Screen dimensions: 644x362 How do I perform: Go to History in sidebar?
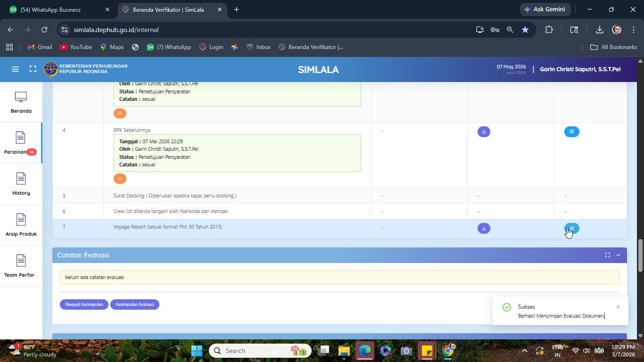[x=21, y=184]
